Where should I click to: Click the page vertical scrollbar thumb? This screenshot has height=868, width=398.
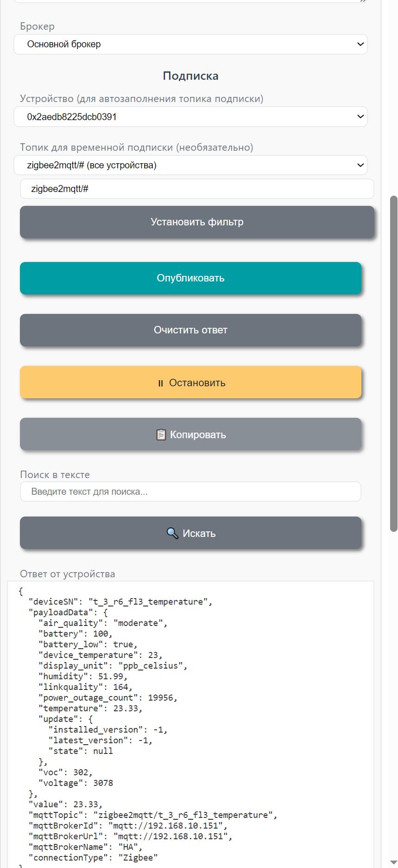coord(394,364)
